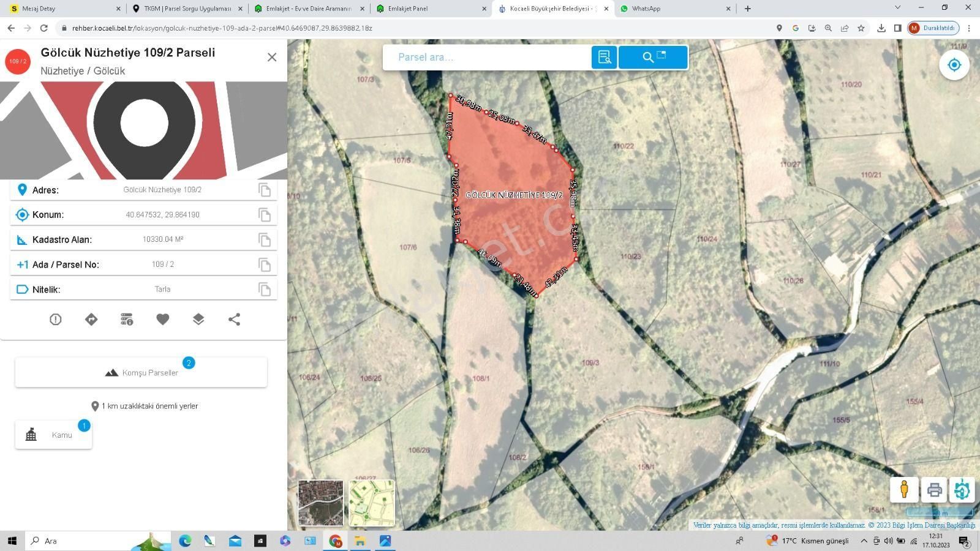Select parcel 107/6 on the map

click(408, 247)
